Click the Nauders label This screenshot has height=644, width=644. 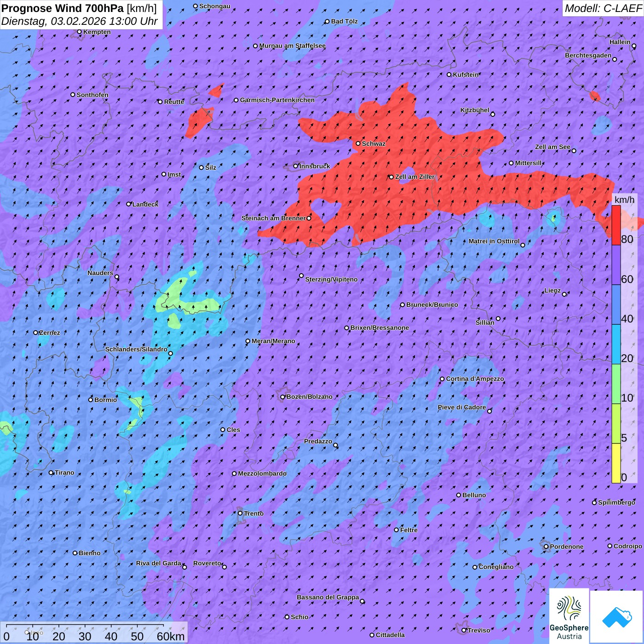100,273
